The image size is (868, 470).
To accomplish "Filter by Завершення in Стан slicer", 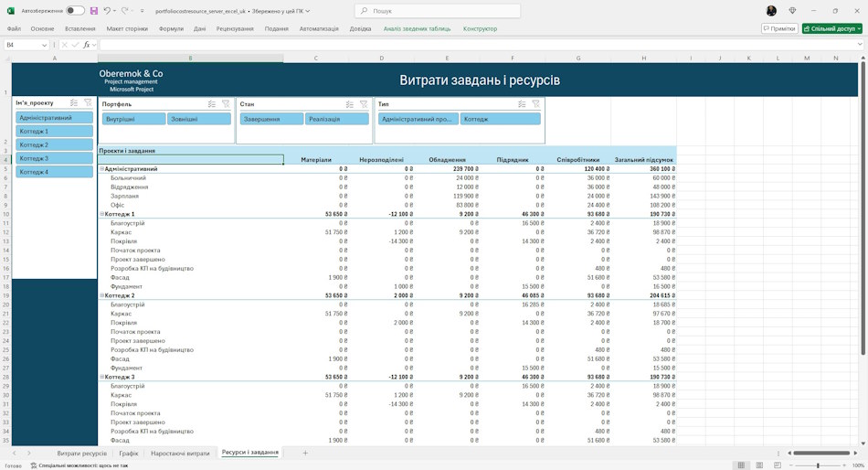I will coord(271,119).
